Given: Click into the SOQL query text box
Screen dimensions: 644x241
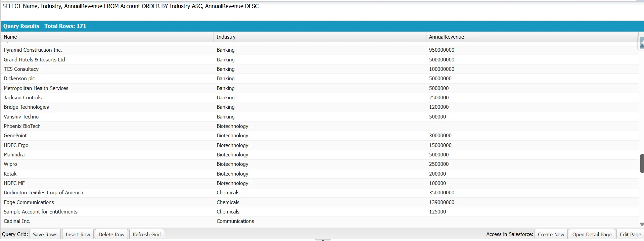Looking at the screenshot, I should [322, 11].
